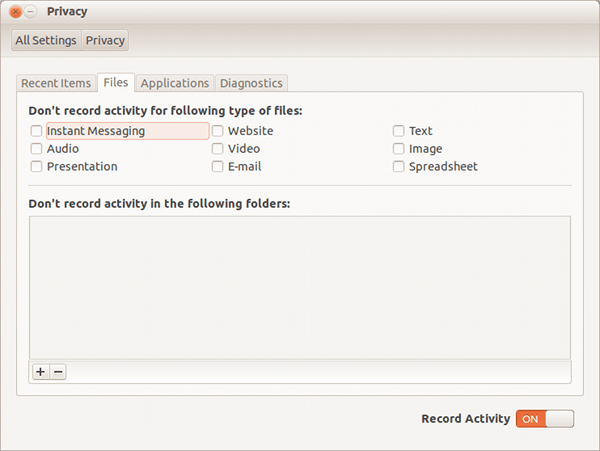Minimize the Privacy window

pyautogui.click(x=30, y=12)
